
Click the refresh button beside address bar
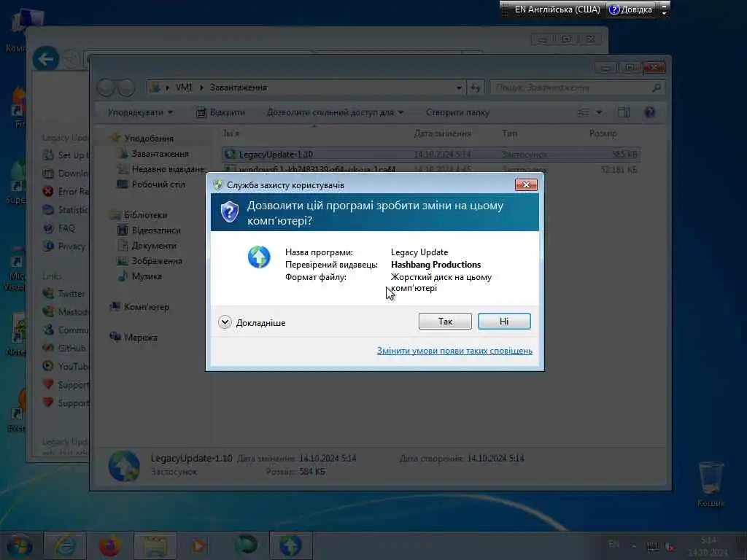475,87
